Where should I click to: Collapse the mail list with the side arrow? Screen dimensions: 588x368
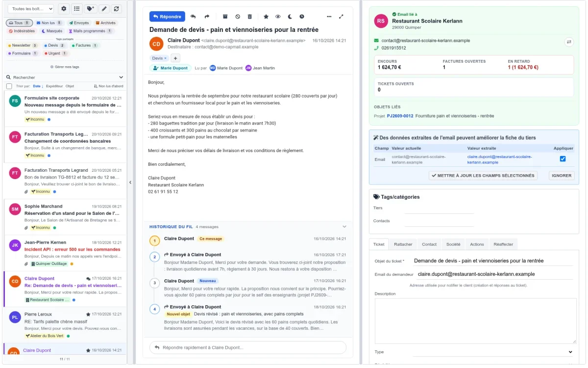point(130,182)
